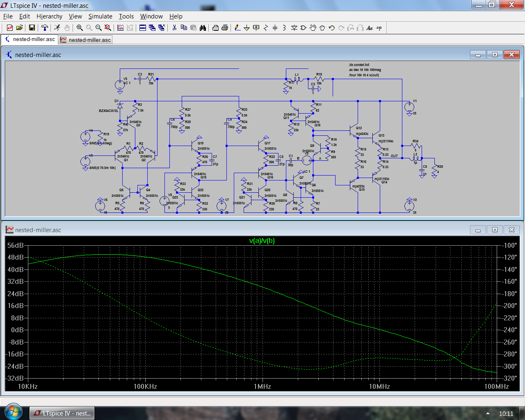The image size is (525, 420).
Task: Click the OUT net label on schematic
Action: (394, 156)
